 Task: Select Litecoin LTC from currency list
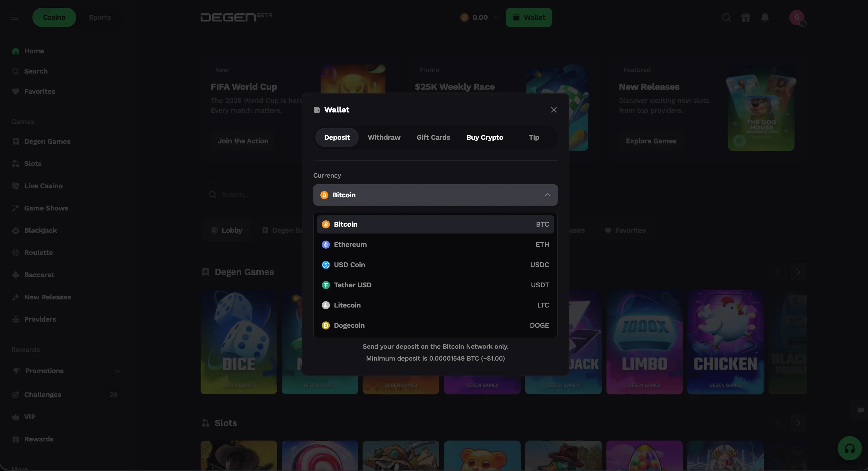coord(435,305)
